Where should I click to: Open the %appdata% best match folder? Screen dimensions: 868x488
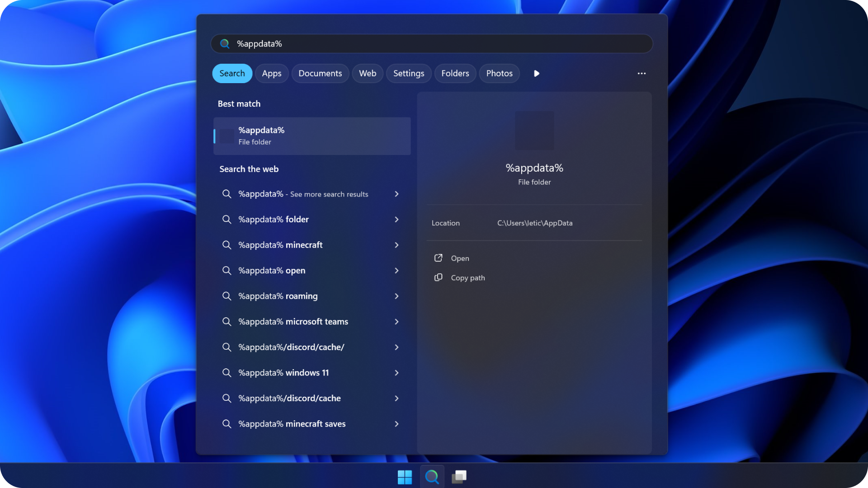point(311,136)
